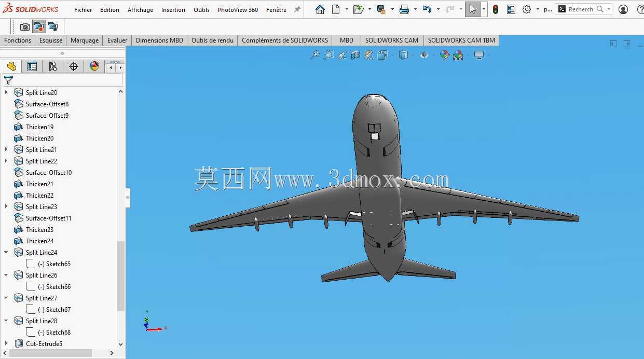Click the Recherch search field

(583, 9)
